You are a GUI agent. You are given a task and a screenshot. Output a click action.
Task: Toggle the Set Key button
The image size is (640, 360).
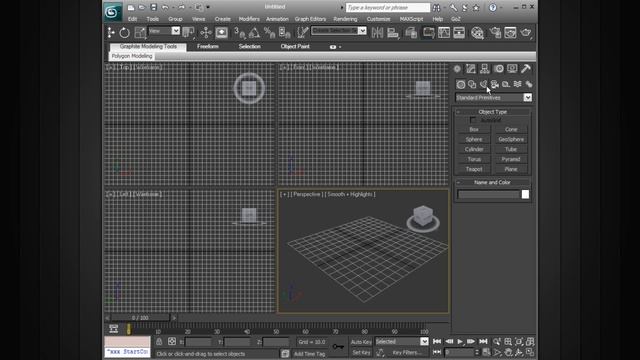pos(361,352)
